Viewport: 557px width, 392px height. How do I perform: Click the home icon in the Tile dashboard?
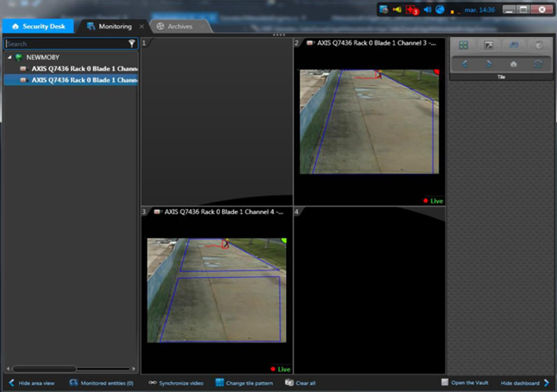(x=514, y=64)
